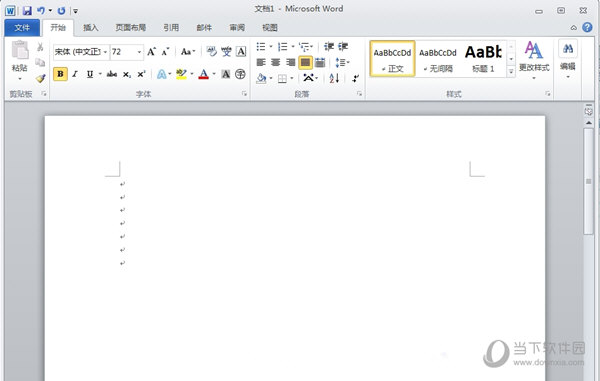Open the Paragraph dialog launcher

coord(359,94)
